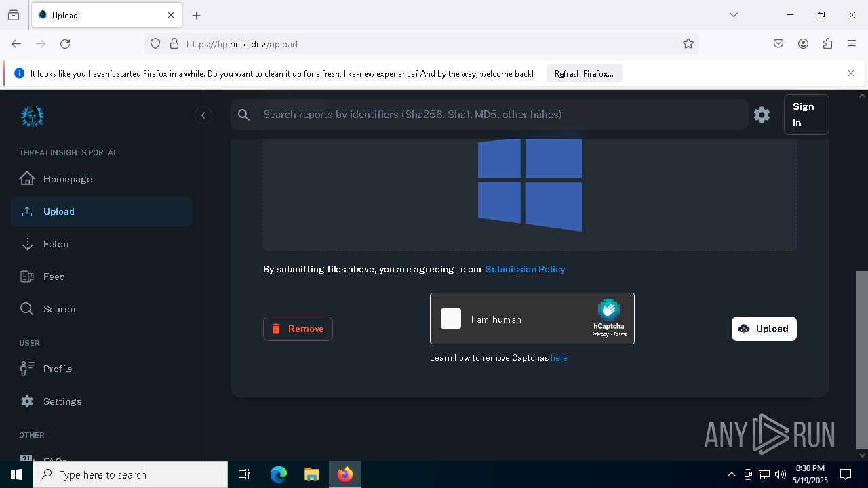
Task: Follow the 'here' link about removing Captchas
Action: (x=559, y=358)
